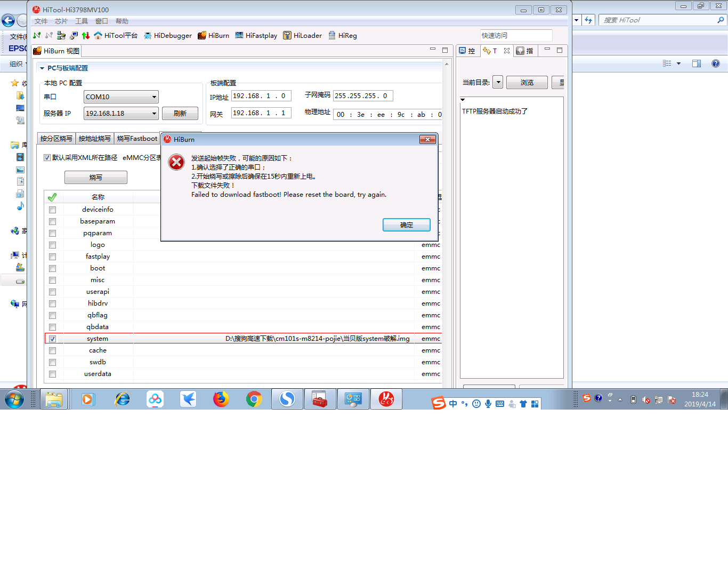Uncheck the system partition checkbox
Viewport: 728px width, 576px height.
(x=52, y=339)
